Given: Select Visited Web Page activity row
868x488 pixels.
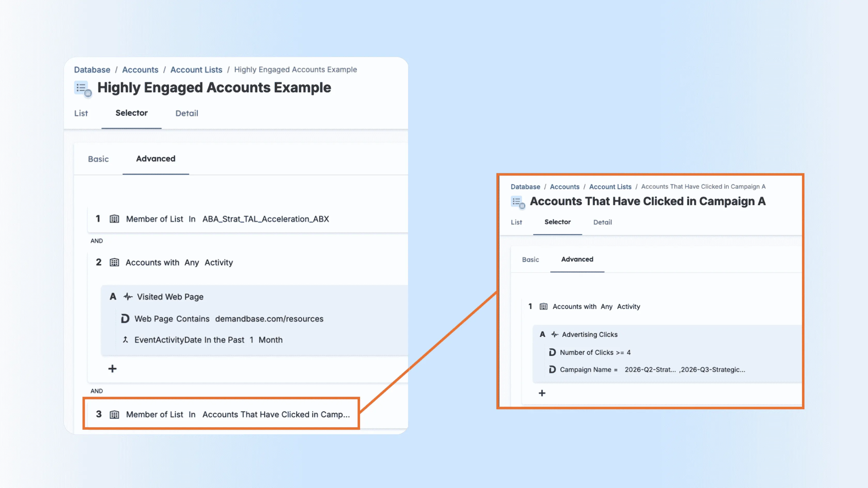Looking at the screenshot, I should tap(170, 297).
